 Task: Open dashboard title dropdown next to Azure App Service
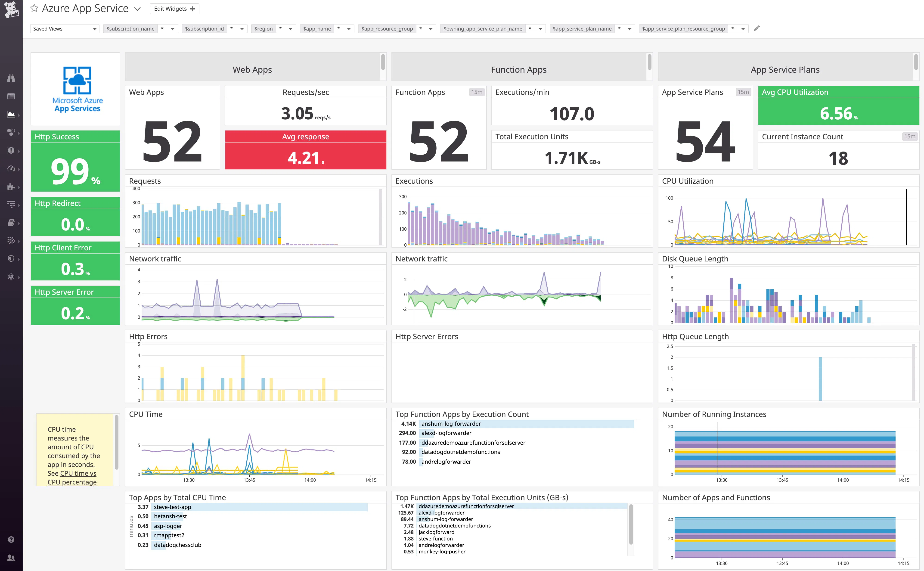pos(137,8)
